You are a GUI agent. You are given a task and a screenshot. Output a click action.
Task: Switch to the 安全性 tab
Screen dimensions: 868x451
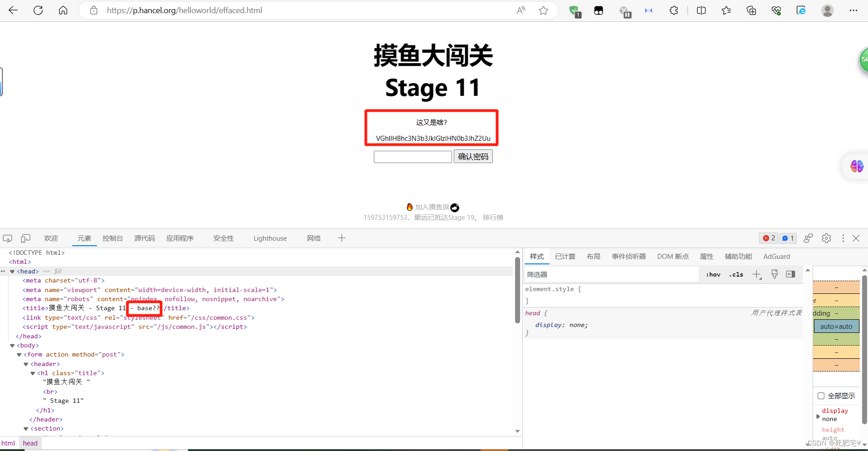pos(223,238)
